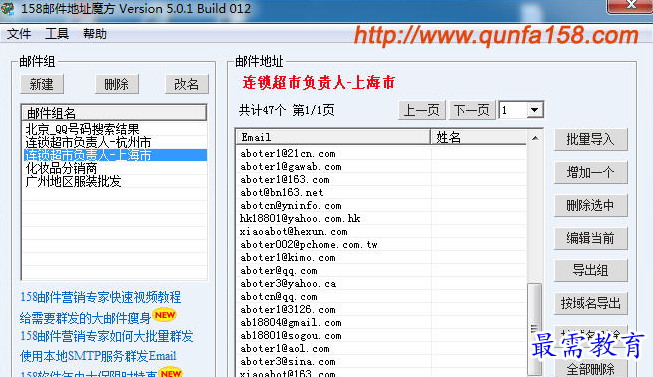653x377 pixels.
Task: Click 导出组 button
Action: pos(591,271)
